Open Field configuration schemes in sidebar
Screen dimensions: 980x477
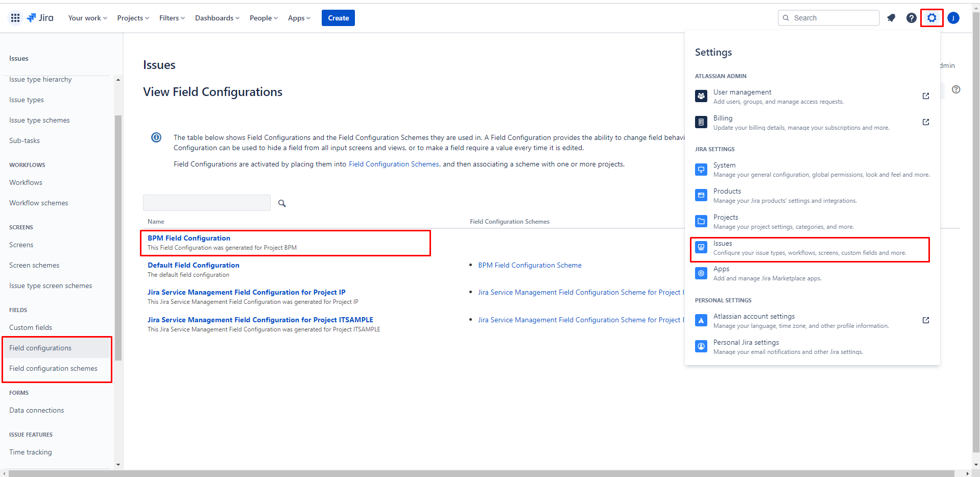[x=53, y=368]
